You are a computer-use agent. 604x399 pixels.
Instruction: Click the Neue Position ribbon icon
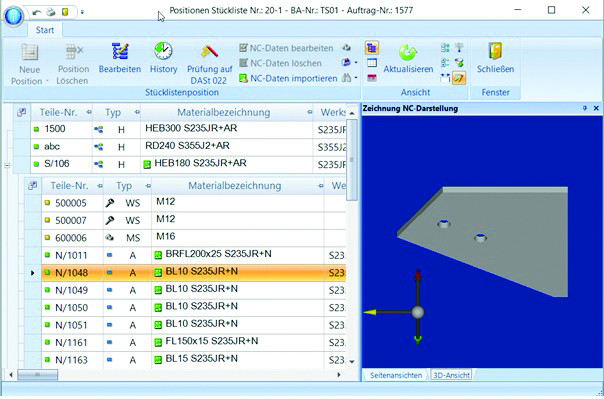click(x=30, y=52)
